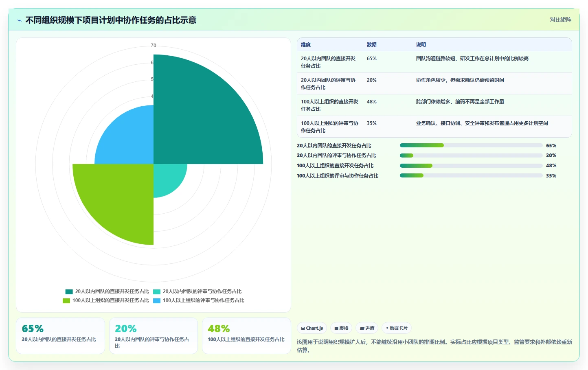
Task: Click the 48% percentage next to progress bar
Action: (551, 166)
